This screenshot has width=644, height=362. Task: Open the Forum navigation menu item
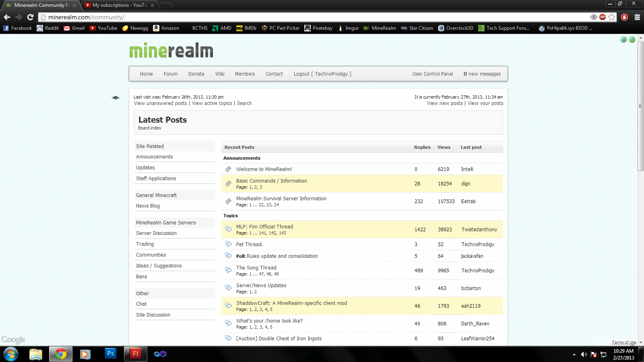pos(171,74)
